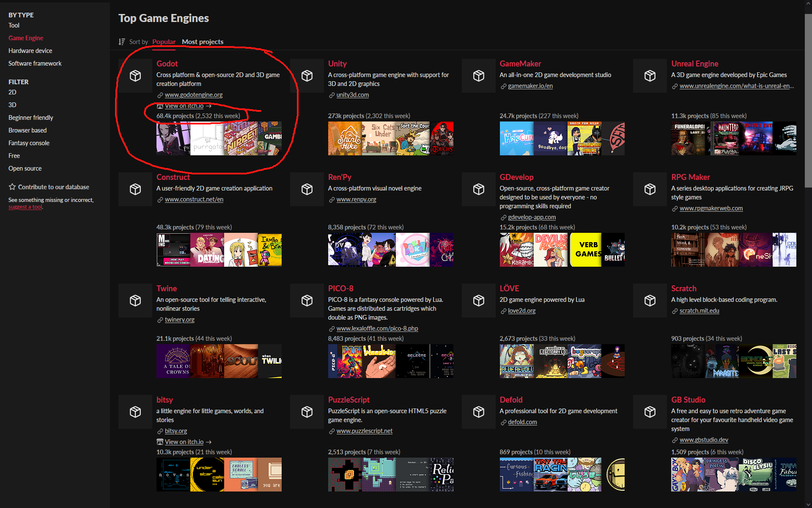Click the Unity engine cube icon
The width and height of the screenshot is (812, 508).
pyautogui.click(x=307, y=76)
